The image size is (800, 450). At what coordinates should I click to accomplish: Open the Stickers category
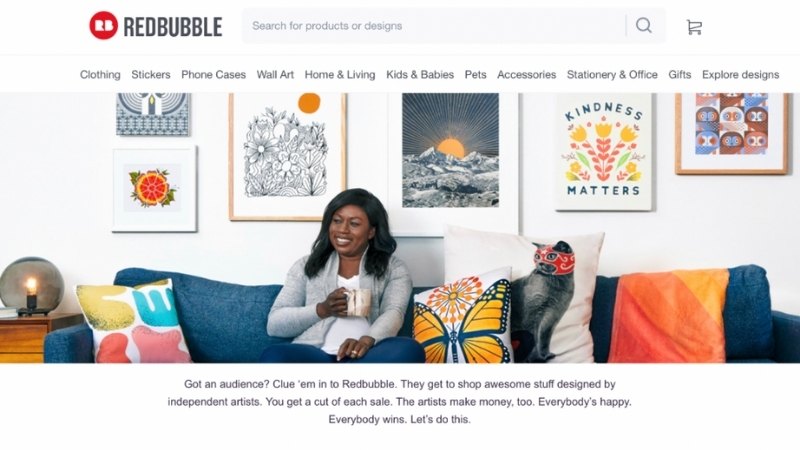151,74
